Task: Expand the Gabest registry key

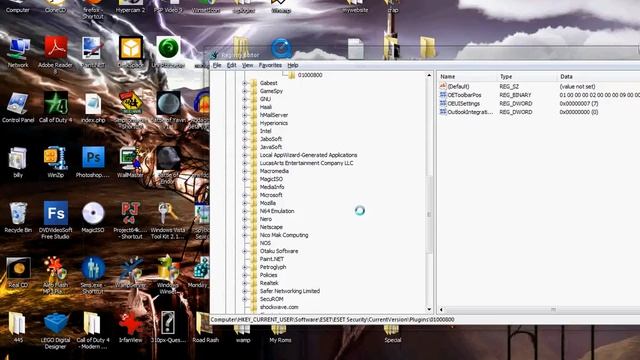Action: pos(244,83)
